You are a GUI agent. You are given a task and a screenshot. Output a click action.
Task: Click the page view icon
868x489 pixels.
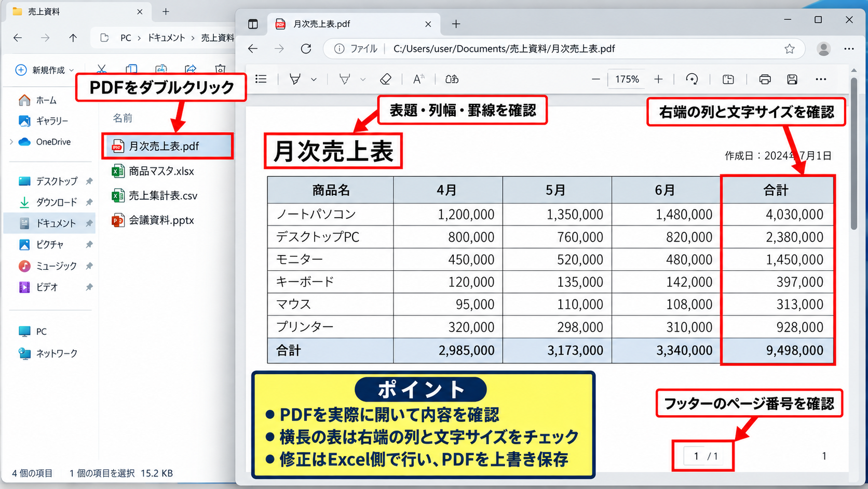(x=728, y=79)
